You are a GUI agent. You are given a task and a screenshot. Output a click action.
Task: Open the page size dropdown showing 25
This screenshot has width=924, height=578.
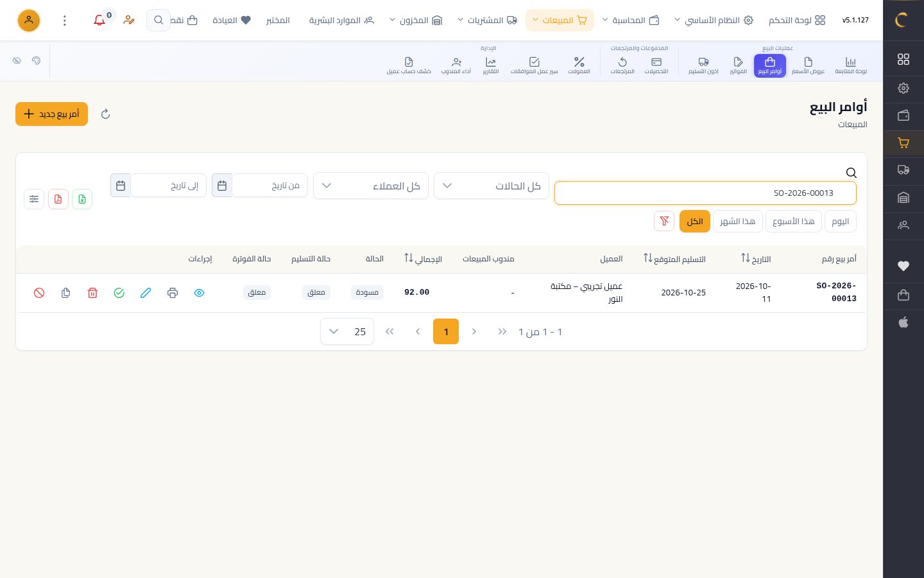(347, 331)
